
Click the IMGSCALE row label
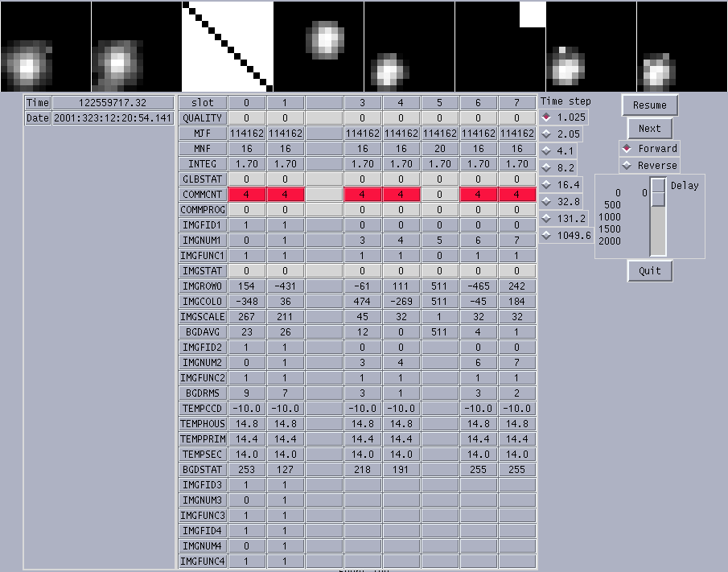(x=203, y=317)
